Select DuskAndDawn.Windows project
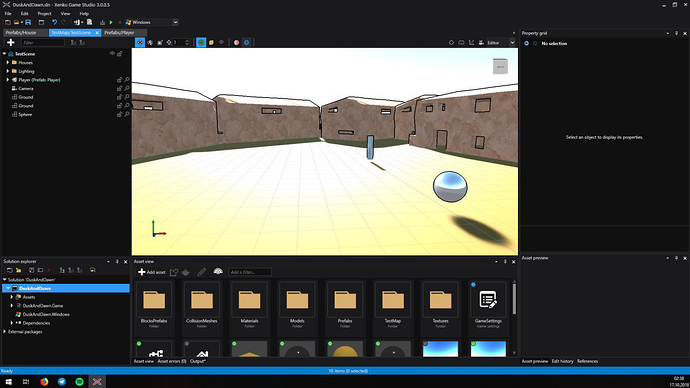Image resolution: width=690 pixels, height=388 pixels. click(46, 314)
